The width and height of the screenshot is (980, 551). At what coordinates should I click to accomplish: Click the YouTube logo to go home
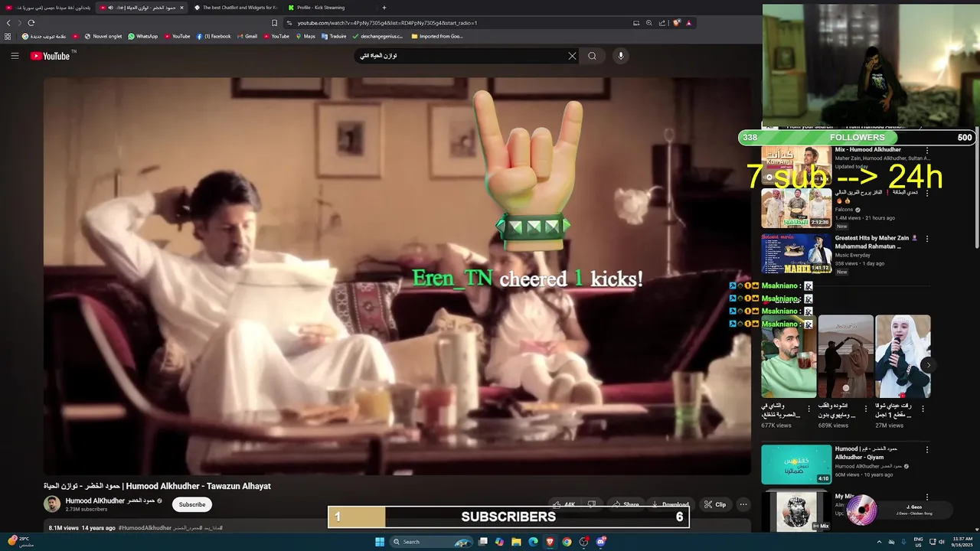[x=51, y=56]
